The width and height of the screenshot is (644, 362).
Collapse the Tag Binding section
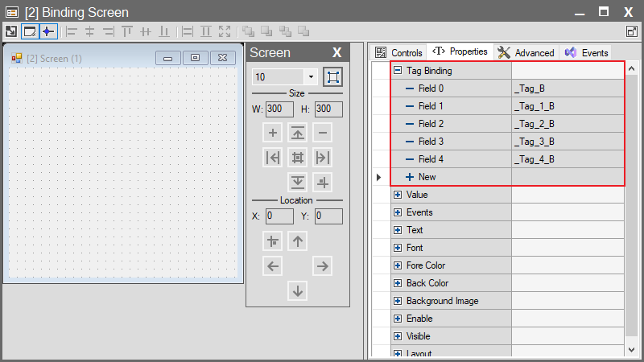click(398, 71)
